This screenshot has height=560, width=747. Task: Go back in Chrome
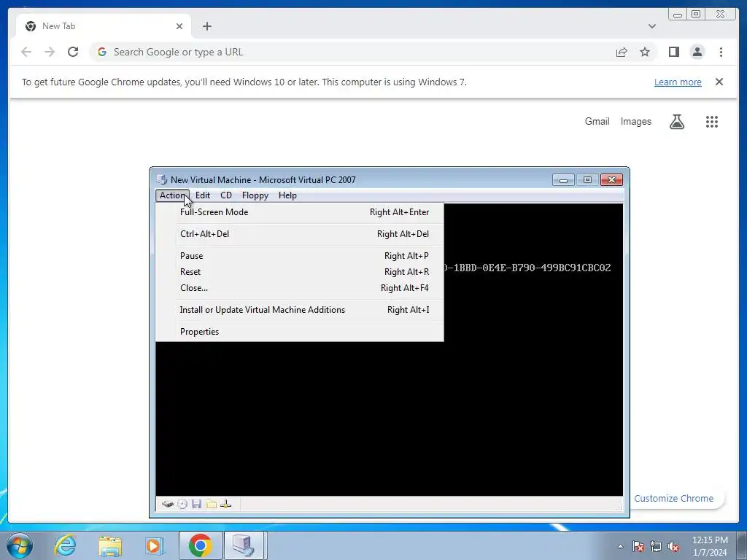[x=26, y=52]
